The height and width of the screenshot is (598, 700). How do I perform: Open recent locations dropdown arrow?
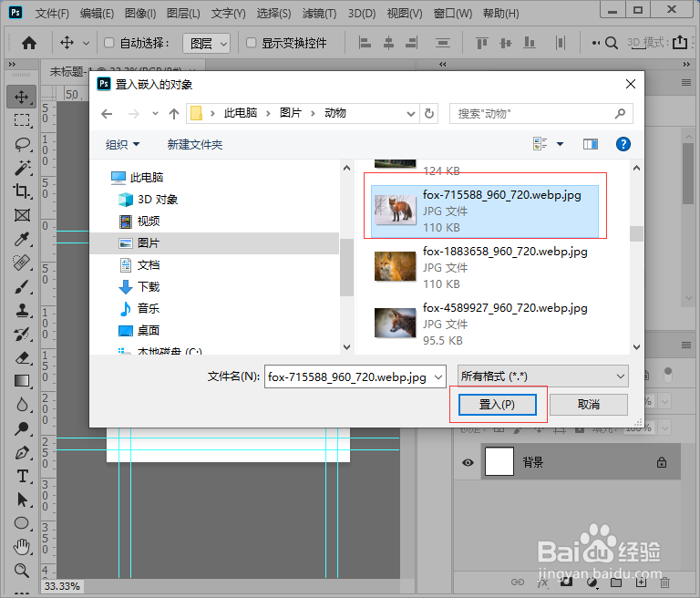coord(155,113)
